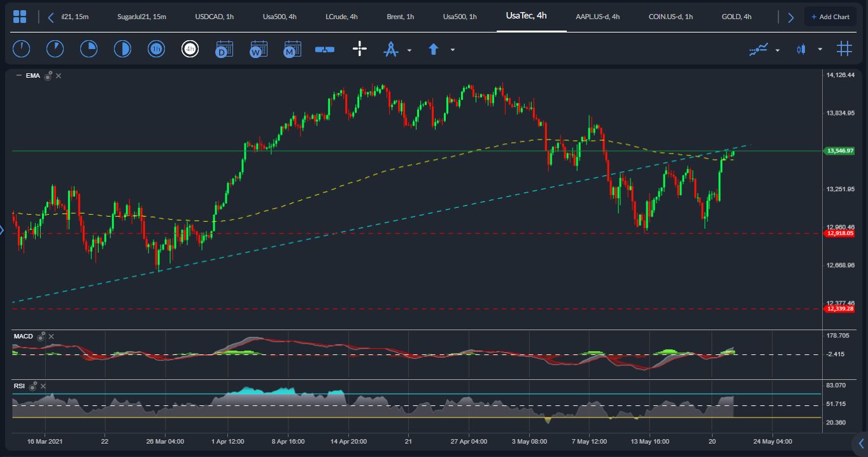Expand the candlestick chart type dropdown

point(820,50)
